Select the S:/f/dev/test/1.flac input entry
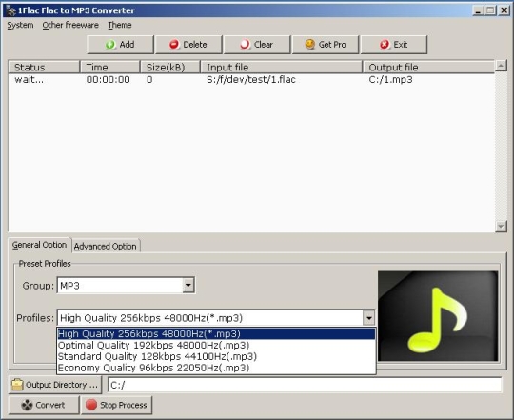This screenshot has height=420, width=514. click(x=251, y=80)
